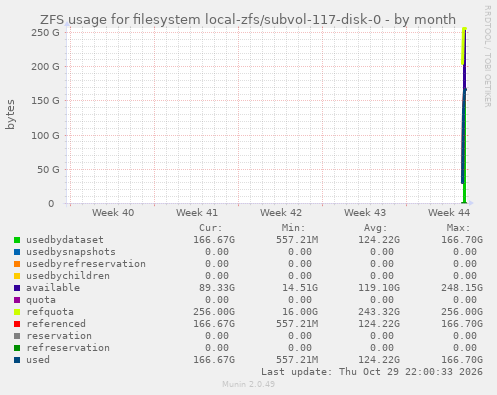This screenshot has width=497, height=395.
Task: Click the refquota Cur value 256.00G
Action: (x=214, y=312)
